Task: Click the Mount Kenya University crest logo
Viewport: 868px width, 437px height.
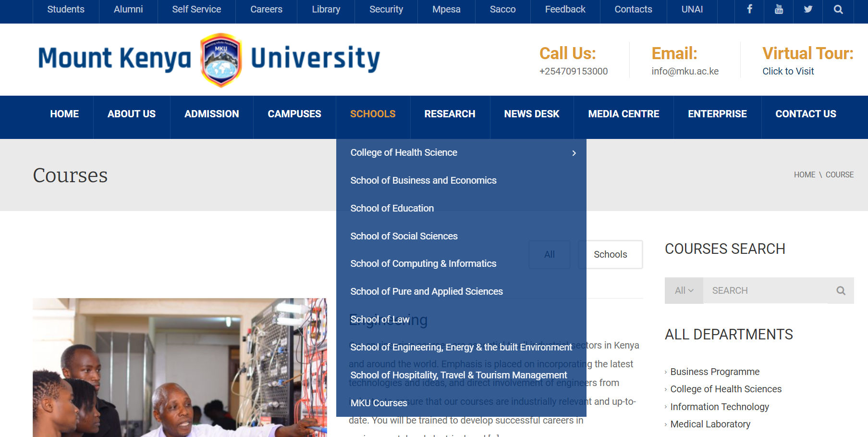Action: pyautogui.click(x=221, y=60)
